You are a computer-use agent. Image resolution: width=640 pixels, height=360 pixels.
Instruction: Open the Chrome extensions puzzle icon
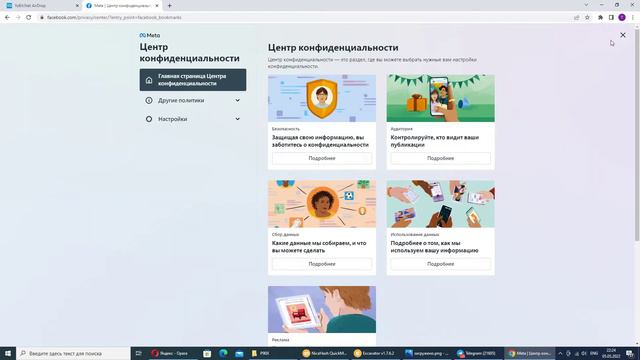tap(600, 18)
